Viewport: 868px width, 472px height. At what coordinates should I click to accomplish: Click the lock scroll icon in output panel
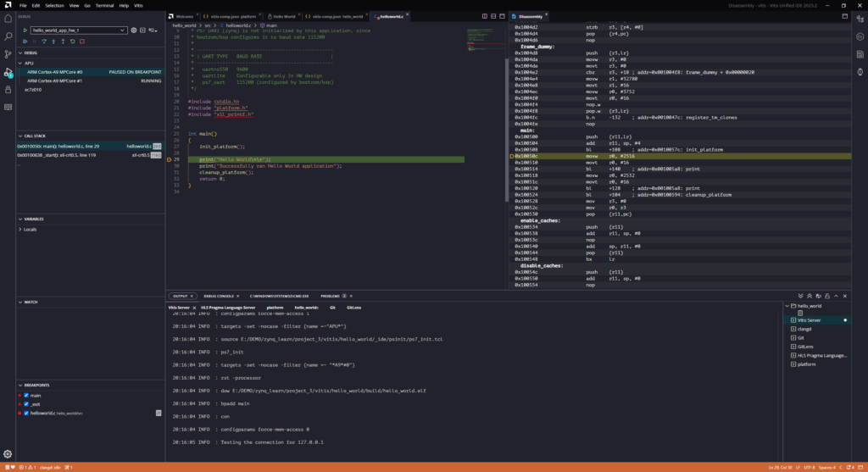827,296
